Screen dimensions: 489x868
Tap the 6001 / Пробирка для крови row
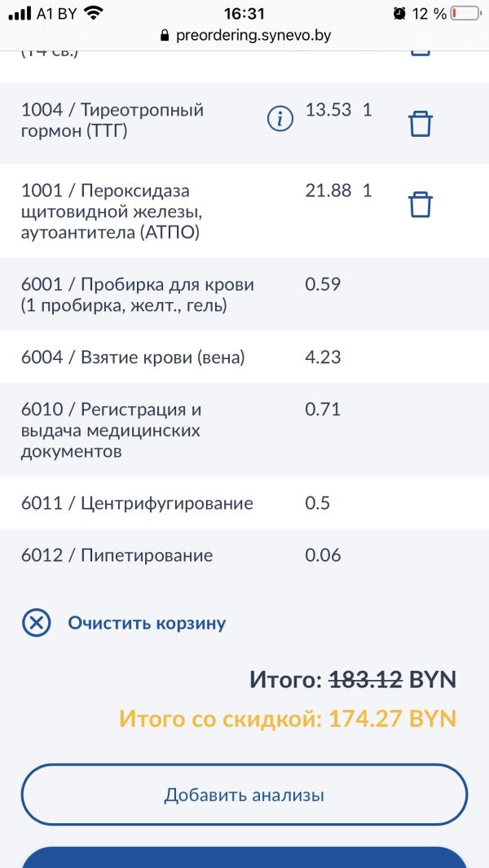(x=244, y=295)
